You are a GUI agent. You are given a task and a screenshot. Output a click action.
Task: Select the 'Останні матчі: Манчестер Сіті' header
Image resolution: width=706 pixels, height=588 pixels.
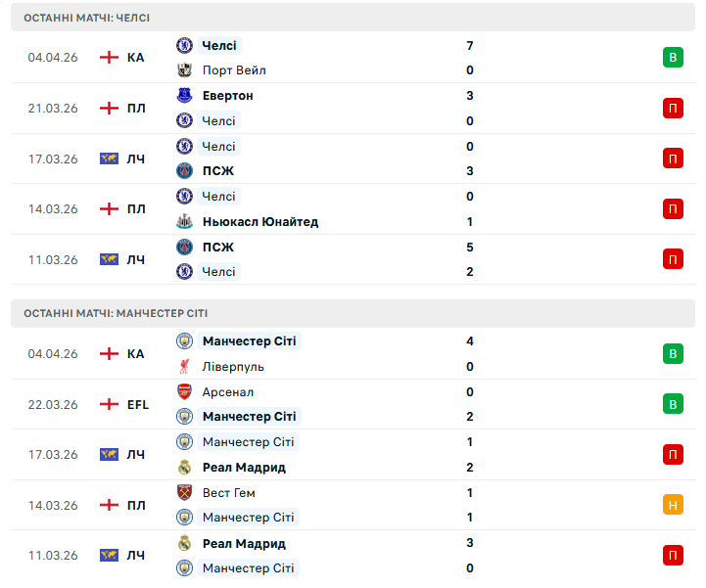coord(116,314)
